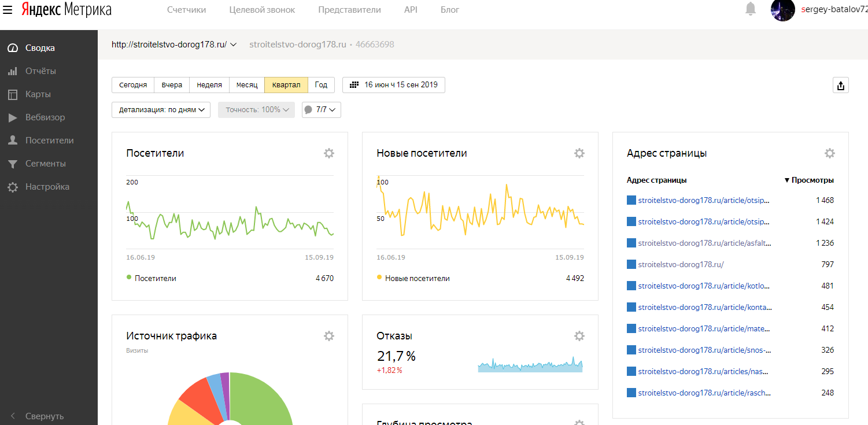Open the article/rasch page link
868x425 pixels.
point(704,393)
